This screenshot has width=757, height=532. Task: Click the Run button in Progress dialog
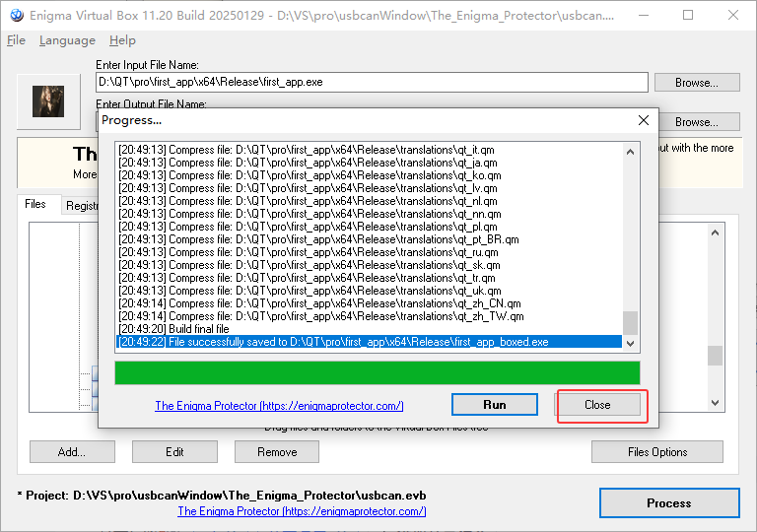[x=495, y=405]
